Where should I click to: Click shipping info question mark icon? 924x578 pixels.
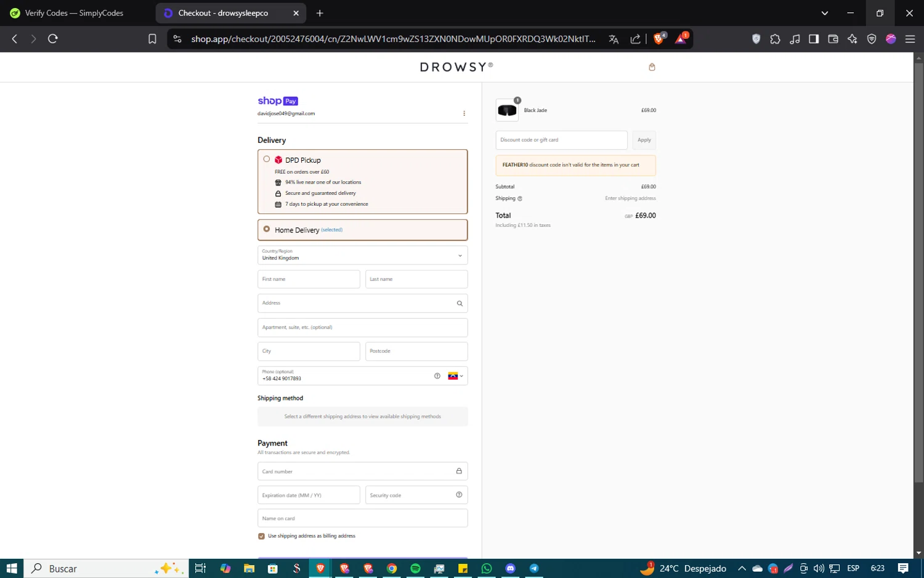(520, 198)
